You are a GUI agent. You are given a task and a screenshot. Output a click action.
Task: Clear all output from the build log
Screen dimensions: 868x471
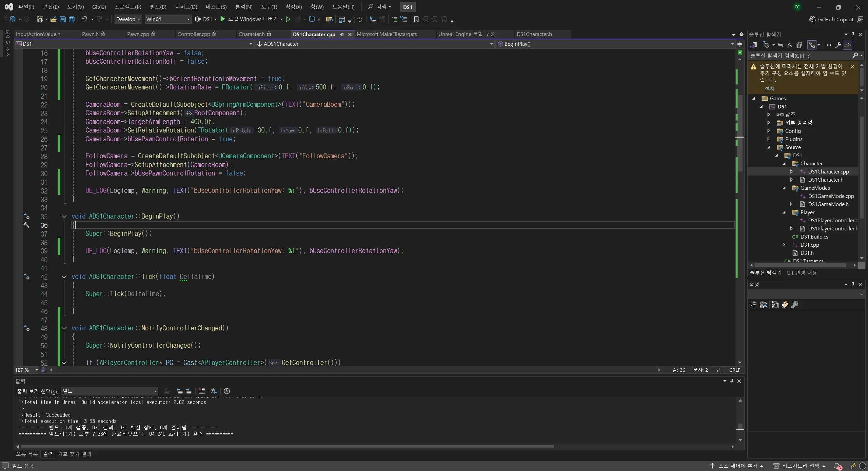coord(202,391)
